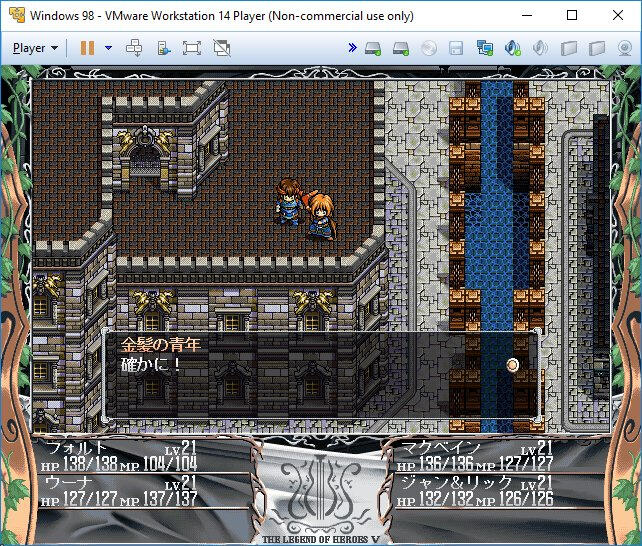Screen dimensions: 642x546
Task: Click the floppy drive device icon
Action: point(456,48)
